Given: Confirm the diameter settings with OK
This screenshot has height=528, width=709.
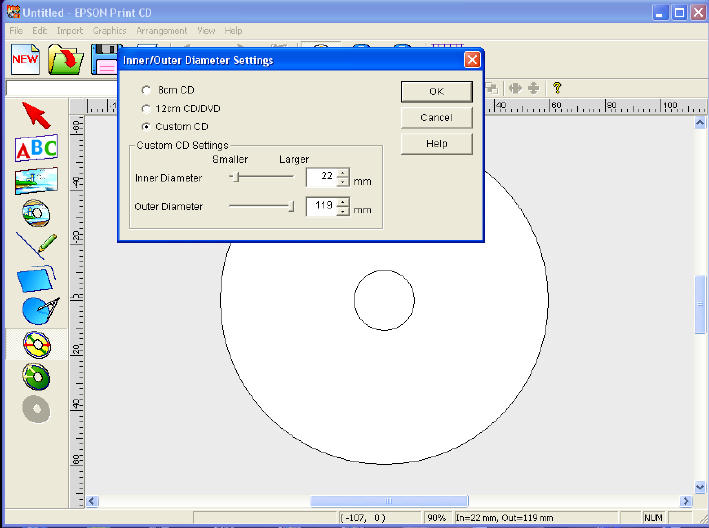Looking at the screenshot, I should (x=436, y=92).
